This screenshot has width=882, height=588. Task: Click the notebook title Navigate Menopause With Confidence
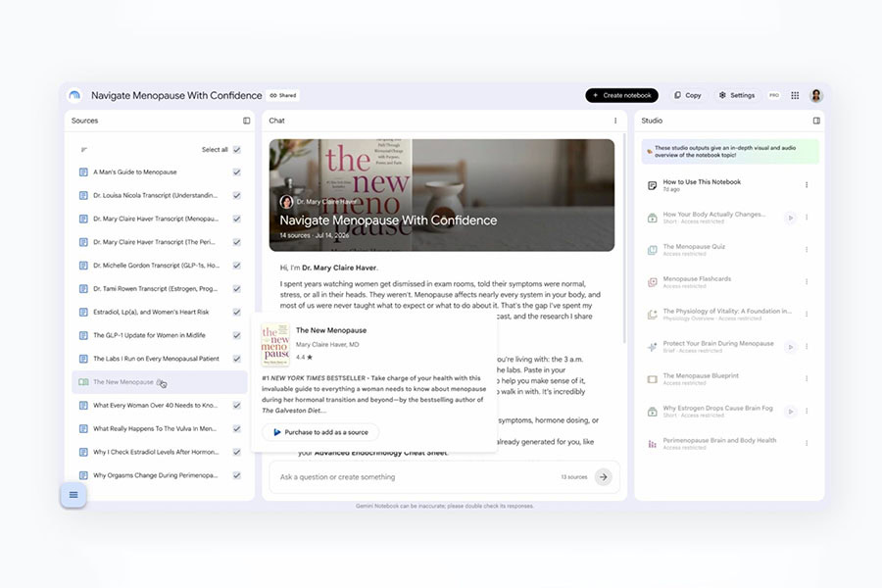pyautogui.click(x=176, y=96)
